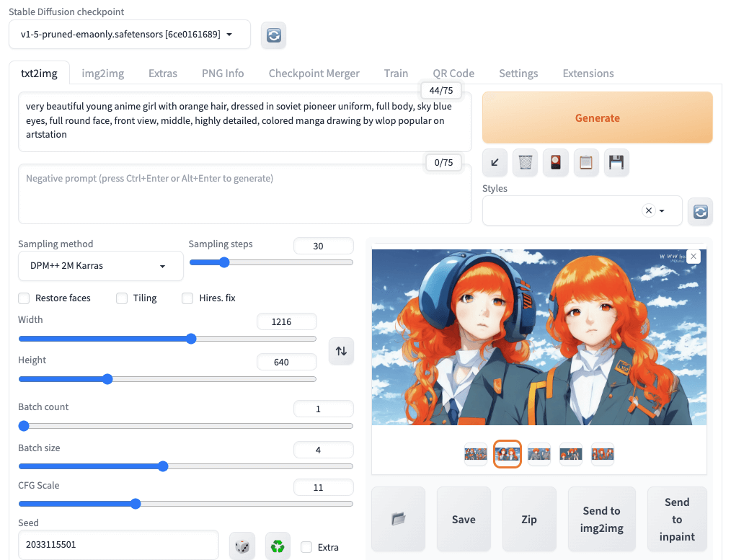Click the floppy disk save style icon

616,163
